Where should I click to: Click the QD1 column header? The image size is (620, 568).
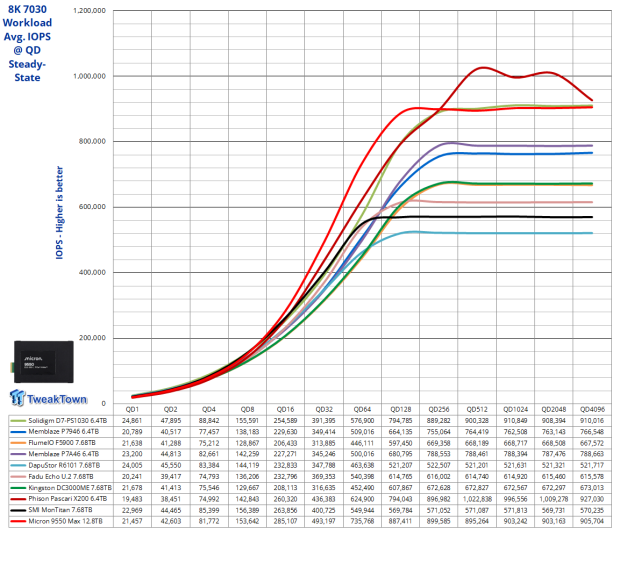click(x=131, y=409)
